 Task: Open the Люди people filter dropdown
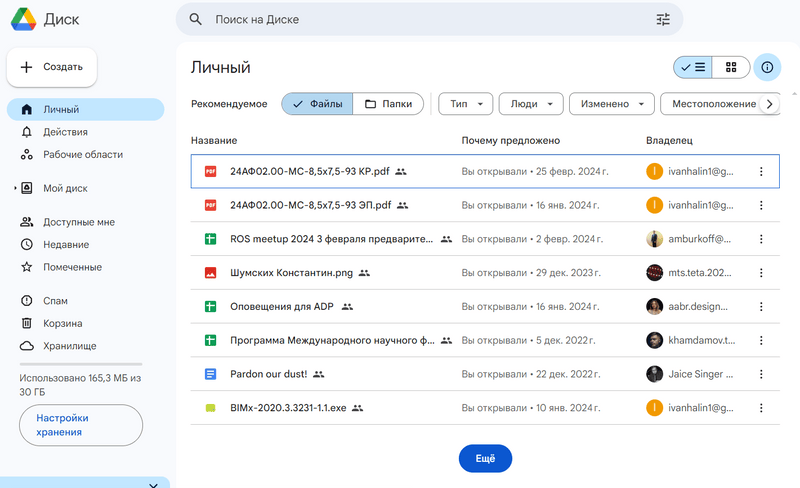(531, 104)
